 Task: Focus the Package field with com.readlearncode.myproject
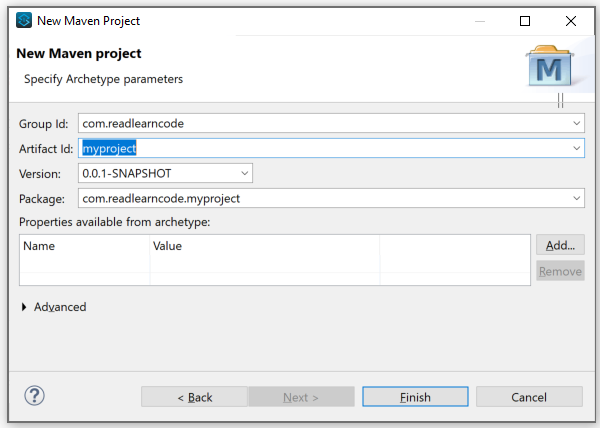pos(320,198)
